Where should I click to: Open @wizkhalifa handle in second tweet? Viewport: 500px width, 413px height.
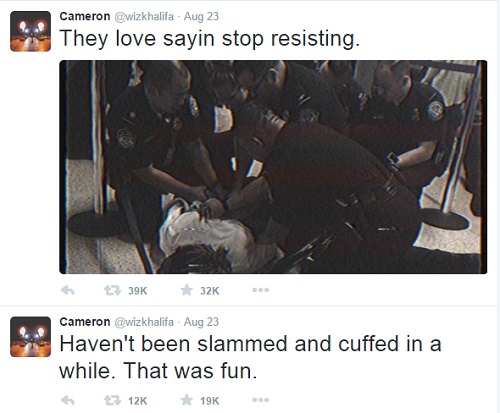144,322
